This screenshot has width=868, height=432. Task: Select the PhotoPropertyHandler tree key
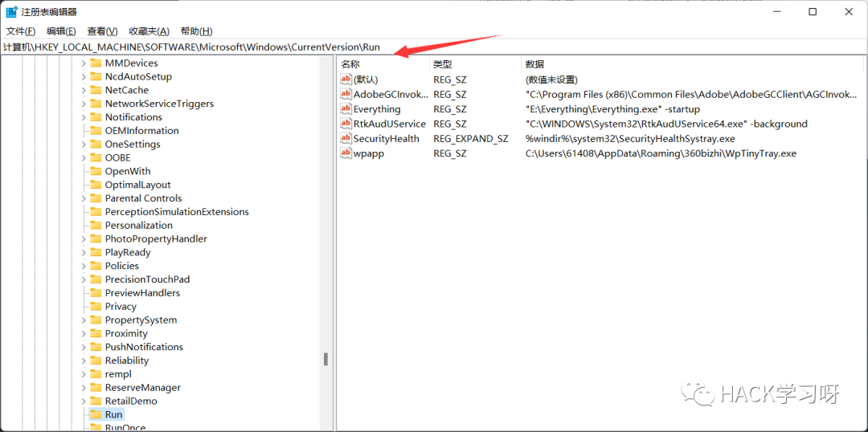click(156, 239)
